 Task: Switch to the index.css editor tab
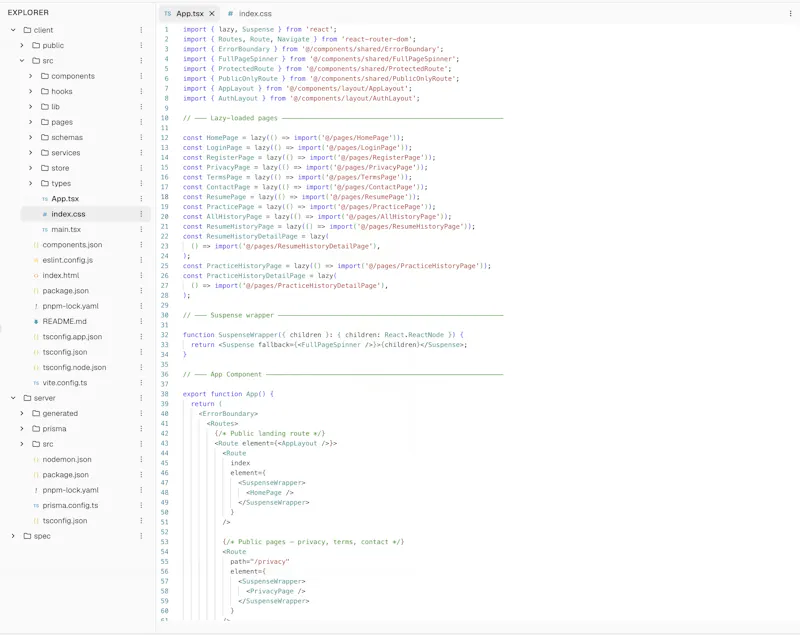(x=250, y=14)
